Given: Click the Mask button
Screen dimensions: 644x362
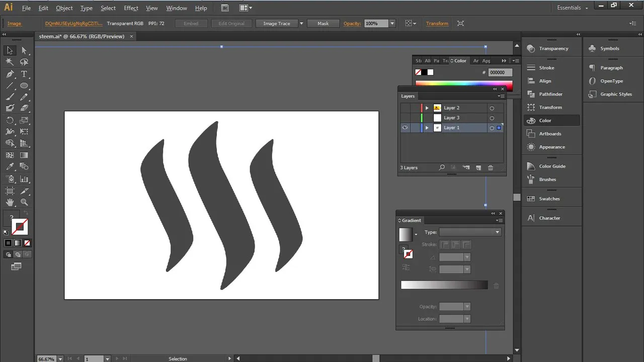Looking at the screenshot, I should 323,24.
